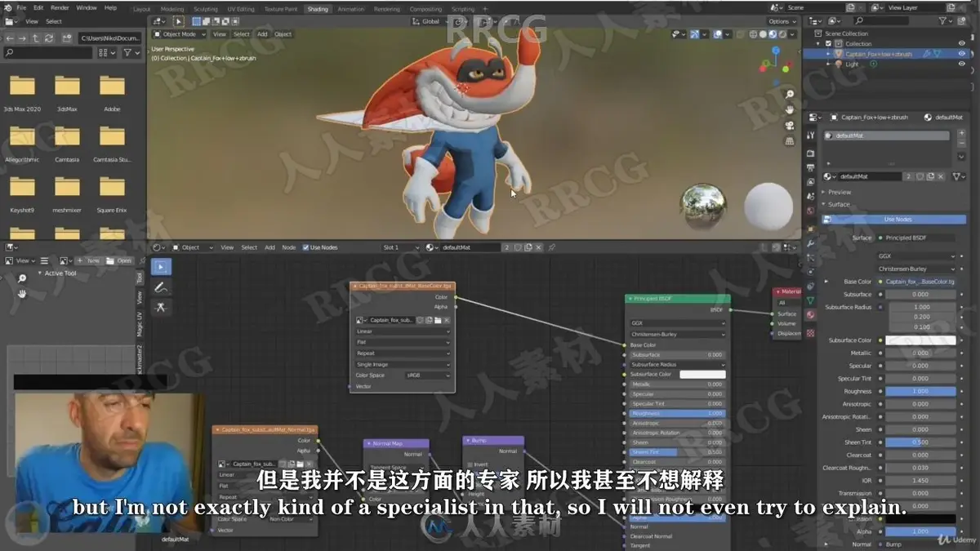Open the Material properties tab icon
The height and width of the screenshot is (551, 980).
(810, 314)
